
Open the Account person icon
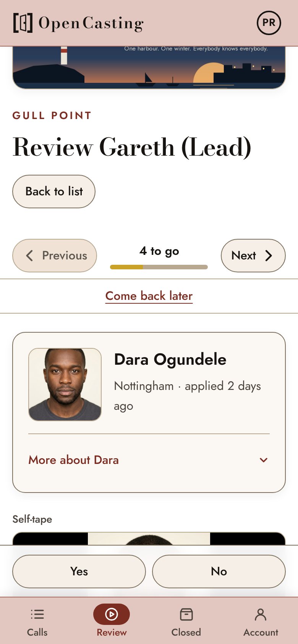pos(261,614)
